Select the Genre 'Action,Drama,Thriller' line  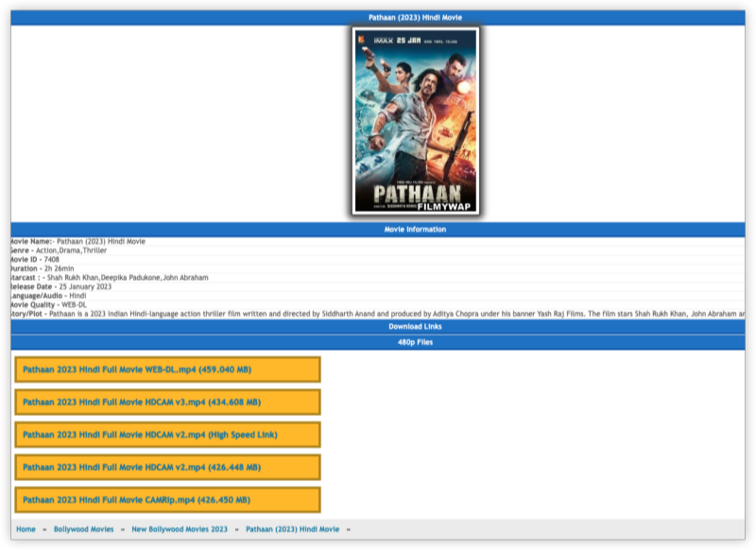click(x=378, y=250)
